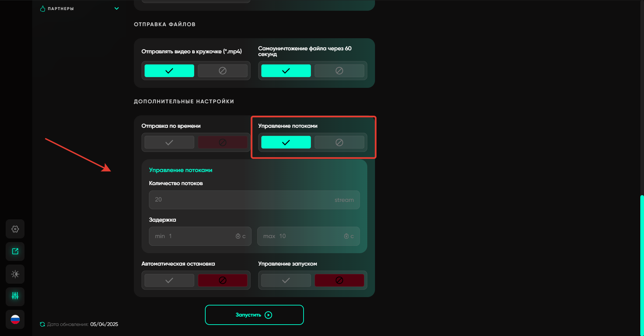The height and width of the screenshot is (336, 644).
Task: Click the refresh icon near update date
Action: coord(42,324)
